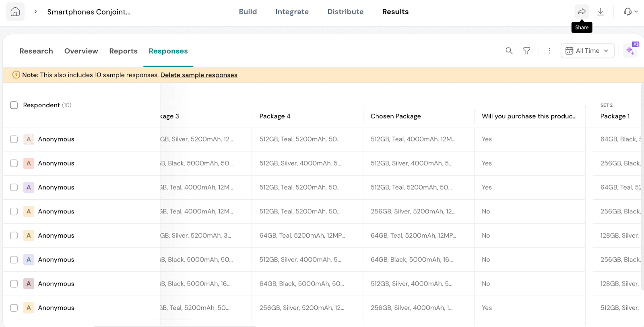
Task: Click the Chosen Package column header
Action: tap(396, 116)
